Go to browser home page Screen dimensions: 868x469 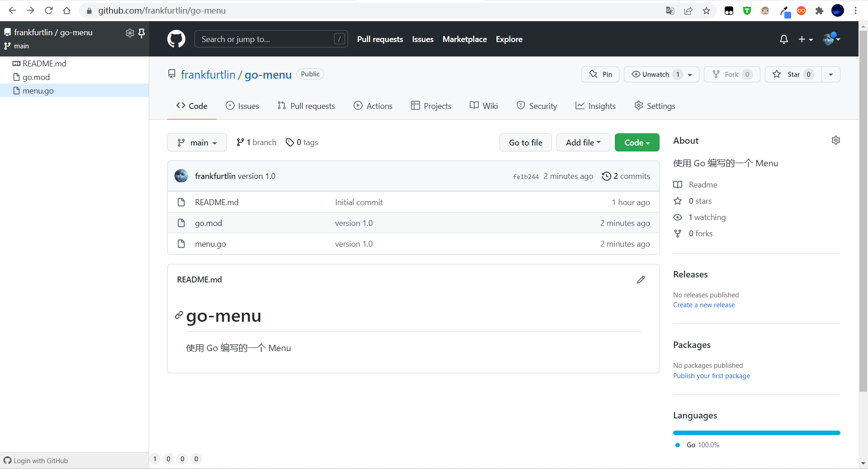[67, 10]
